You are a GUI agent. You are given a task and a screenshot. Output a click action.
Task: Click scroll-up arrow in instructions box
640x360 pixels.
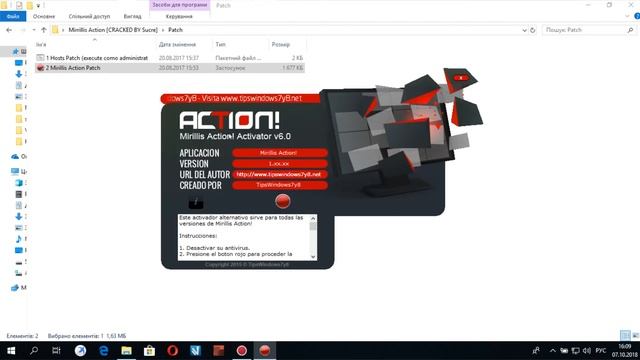click(313, 218)
